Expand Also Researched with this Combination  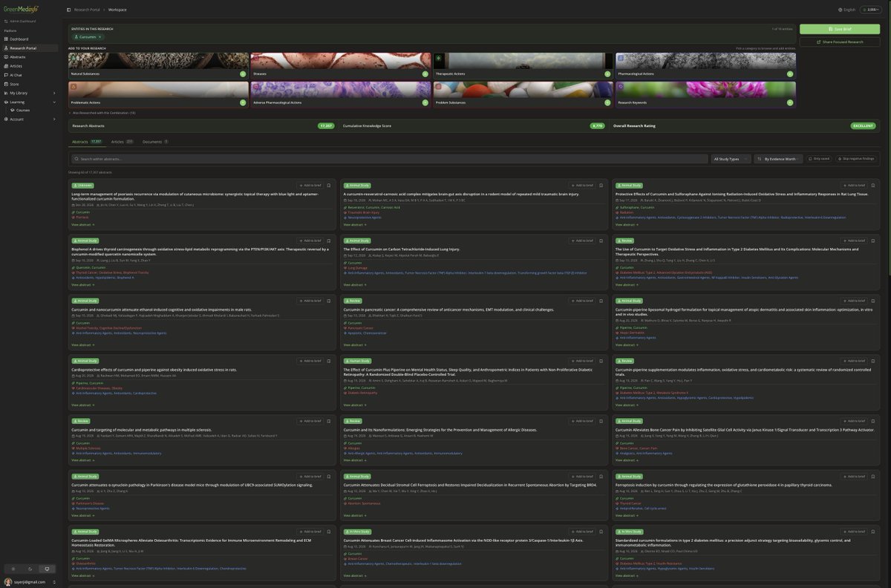point(102,113)
